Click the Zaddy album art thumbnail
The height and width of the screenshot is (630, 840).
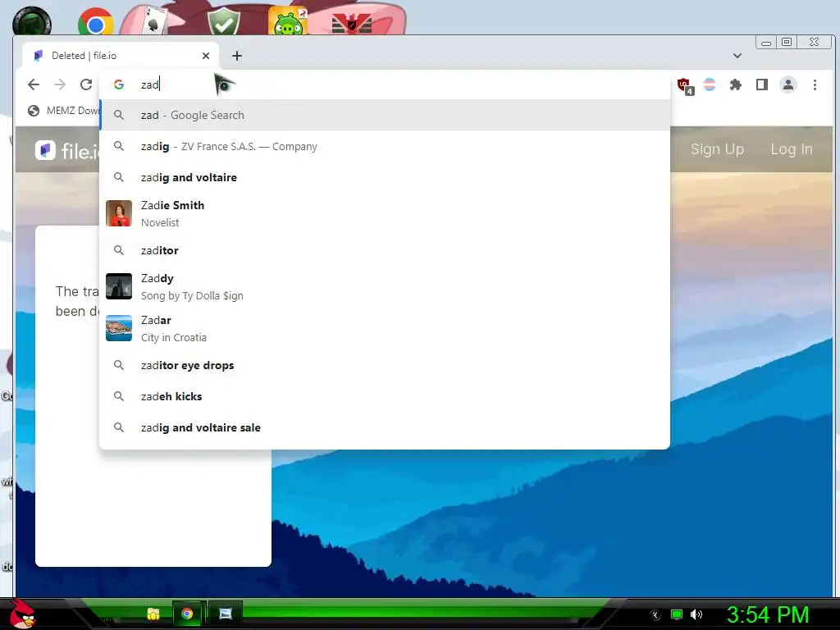(x=119, y=286)
